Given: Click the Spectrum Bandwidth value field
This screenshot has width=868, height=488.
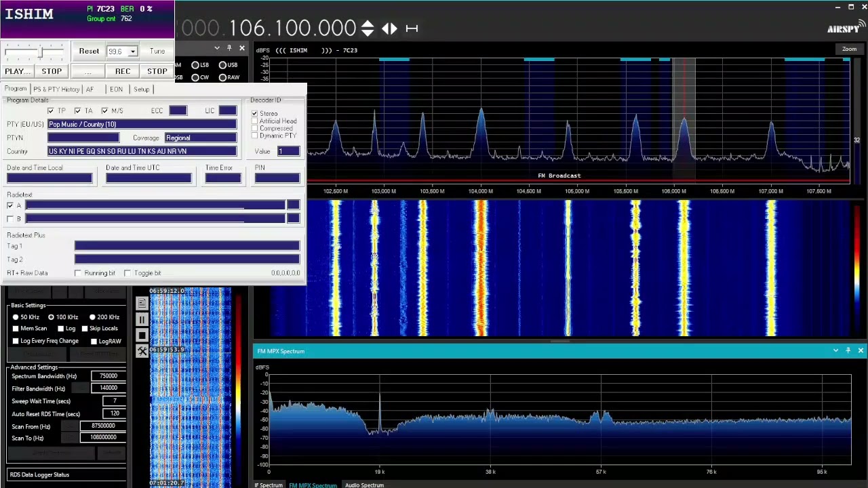Looking at the screenshot, I should coord(108,376).
